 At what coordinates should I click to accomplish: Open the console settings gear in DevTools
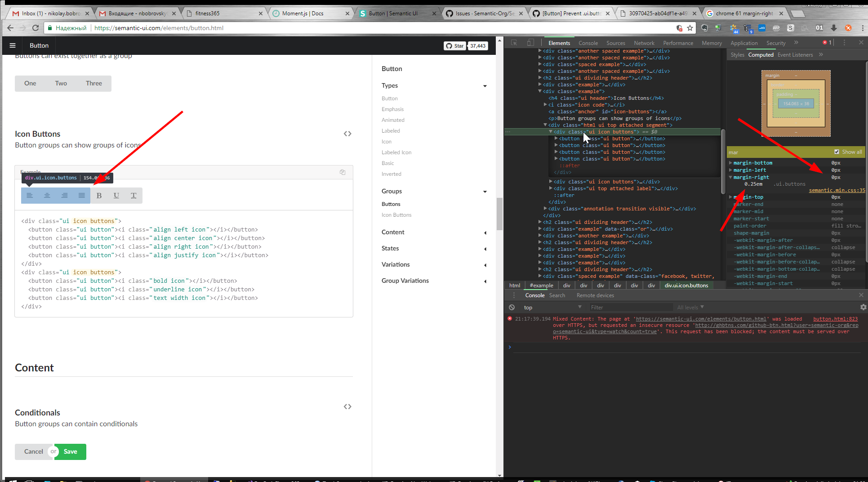[863, 307]
